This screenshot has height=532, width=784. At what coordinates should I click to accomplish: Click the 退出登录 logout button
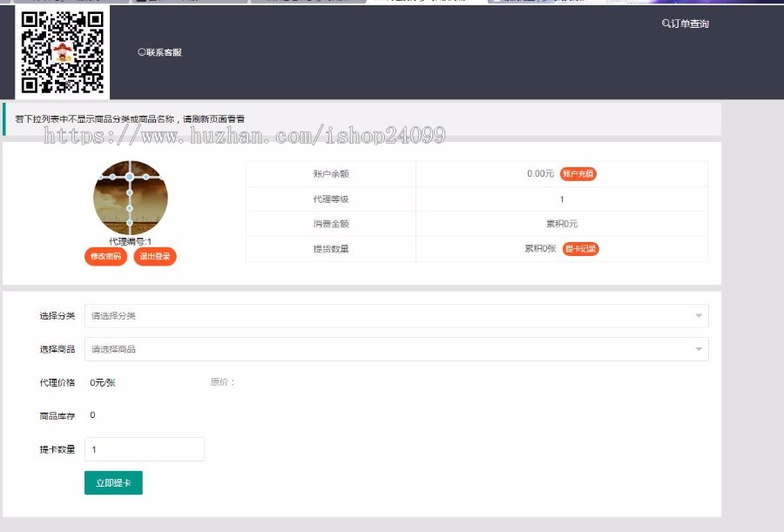point(154,256)
